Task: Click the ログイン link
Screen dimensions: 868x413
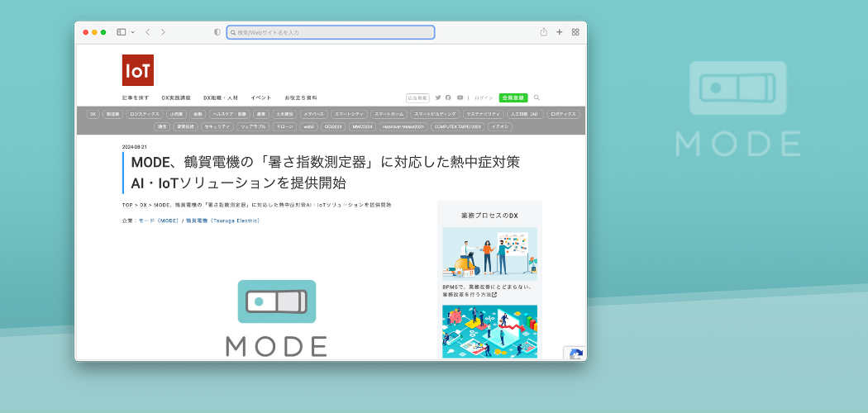Action: pos(484,97)
